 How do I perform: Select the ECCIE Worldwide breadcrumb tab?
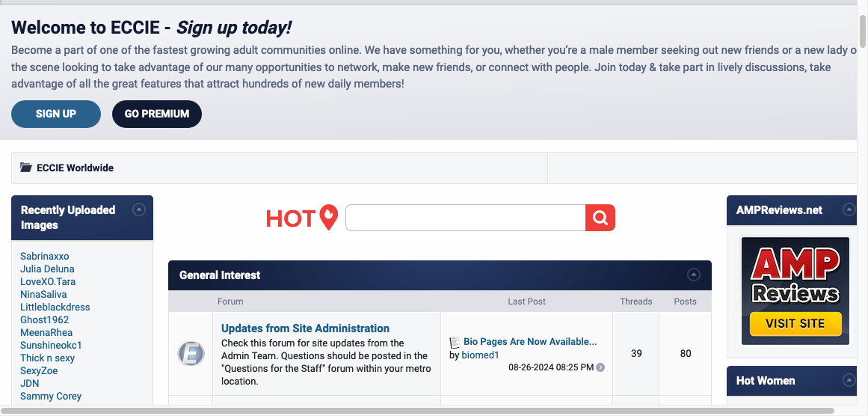click(x=75, y=168)
